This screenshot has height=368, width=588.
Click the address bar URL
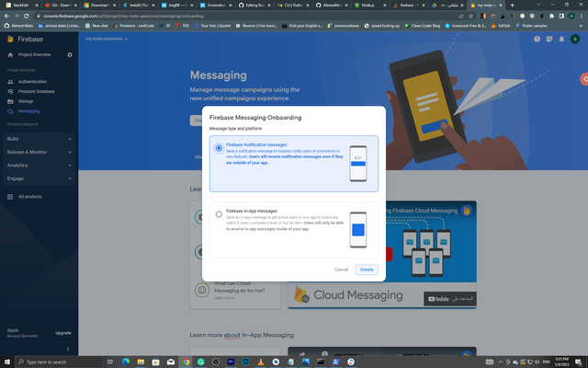(x=123, y=17)
